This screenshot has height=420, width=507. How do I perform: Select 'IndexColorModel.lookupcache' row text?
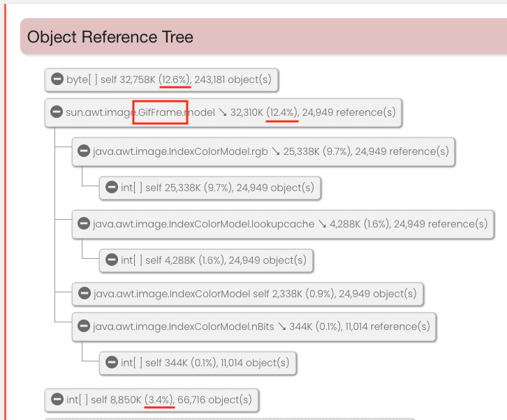290,224
